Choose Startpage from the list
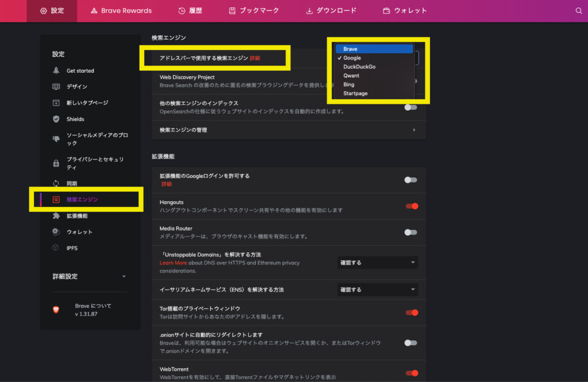The image size is (588, 382). 374,93
